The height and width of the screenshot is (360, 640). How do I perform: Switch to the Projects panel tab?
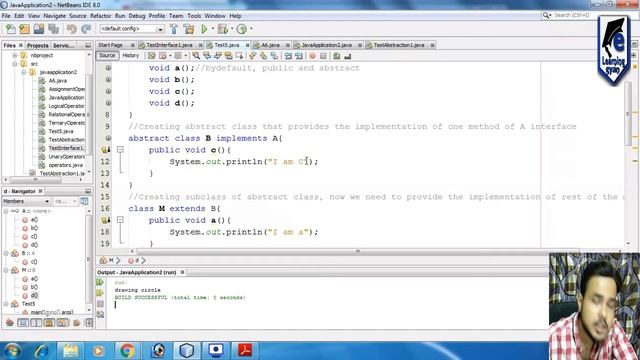[38, 45]
